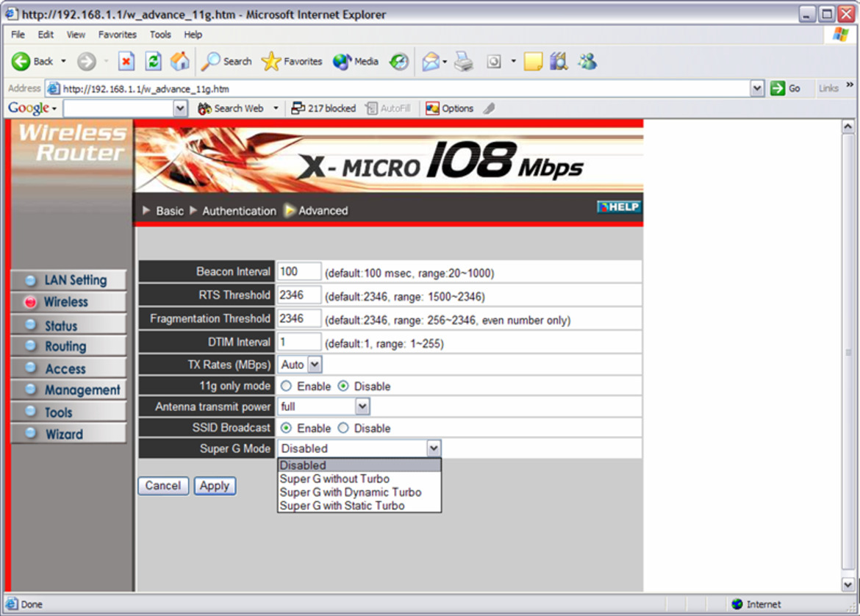Open LAN Setting sidebar item
The image size is (860, 616).
coord(68,280)
